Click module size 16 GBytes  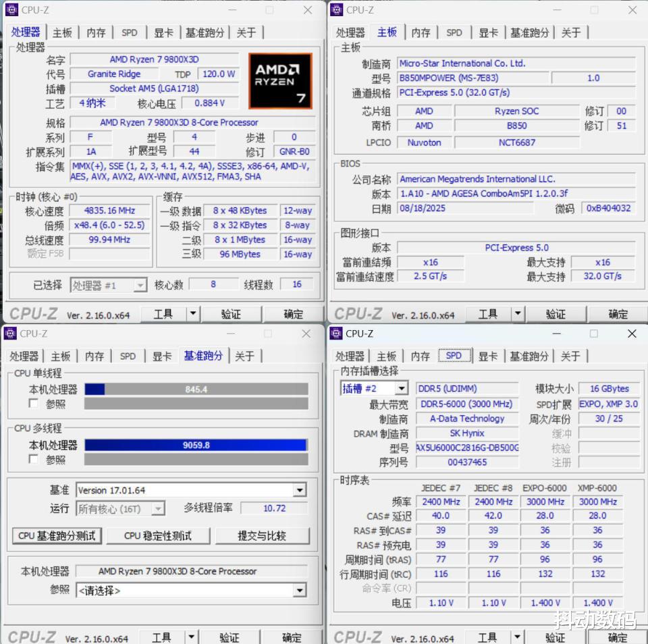[609, 389]
